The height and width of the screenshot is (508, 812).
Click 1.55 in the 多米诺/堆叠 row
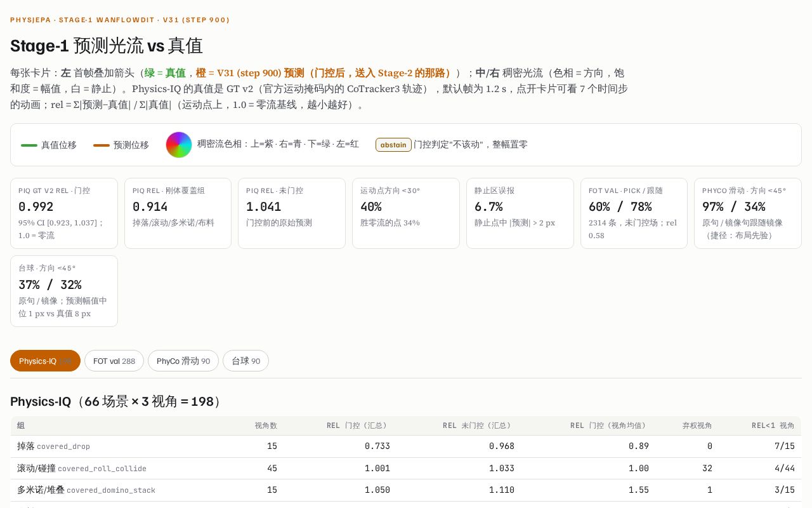pos(639,490)
